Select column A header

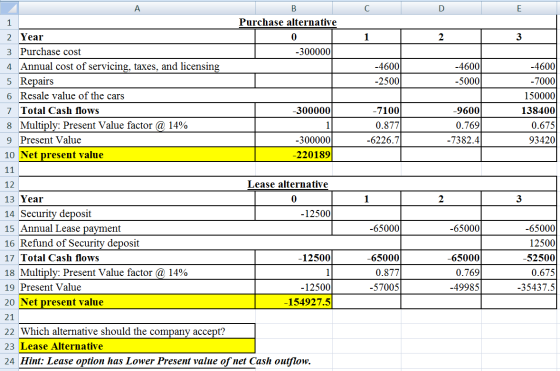click(x=137, y=8)
